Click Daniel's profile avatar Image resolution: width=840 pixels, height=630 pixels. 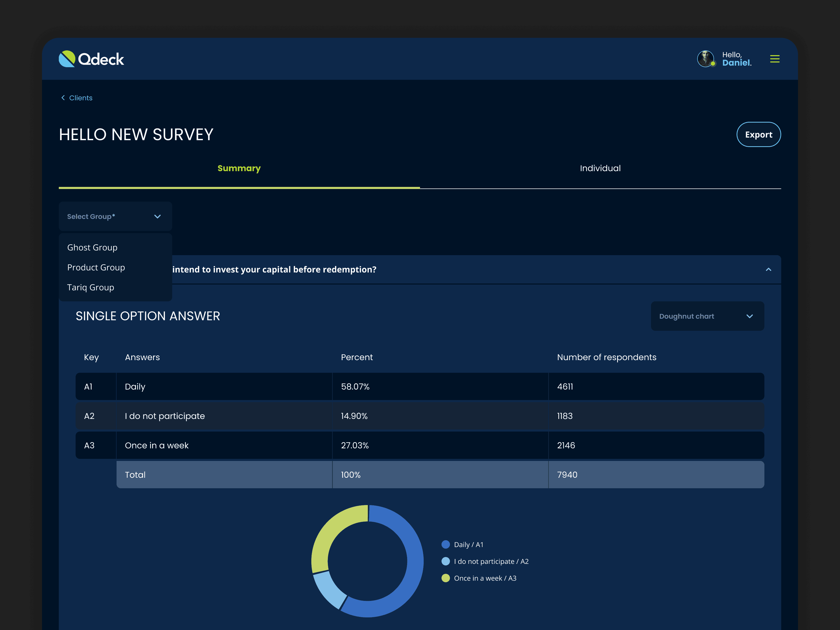point(706,59)
